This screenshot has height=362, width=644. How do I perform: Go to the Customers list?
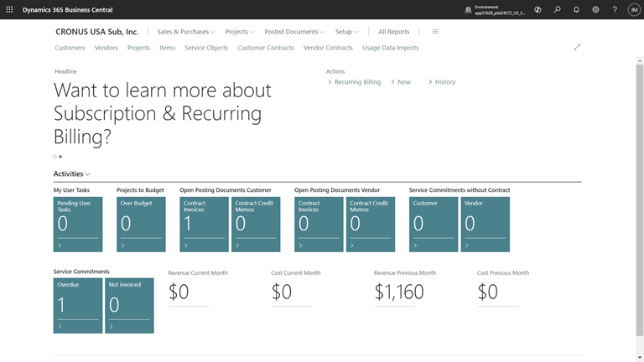click(70, 48)
